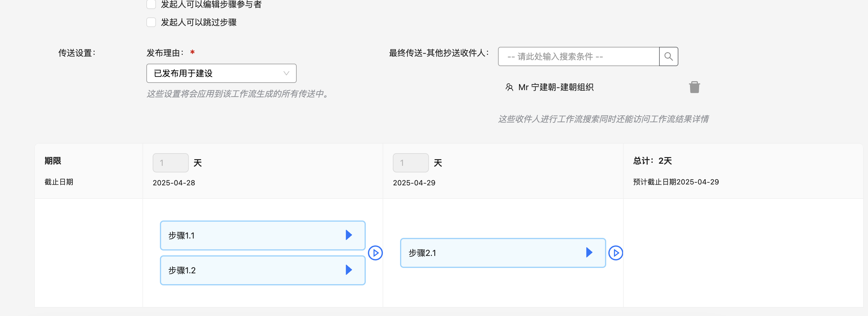Click second step duration days field
This screenshot has width=868, height=316.
(x=411, y=163)
